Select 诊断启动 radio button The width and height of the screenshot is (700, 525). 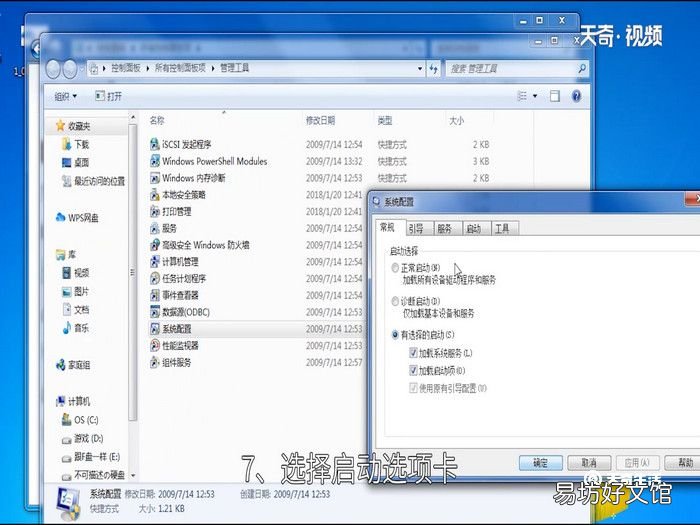click(x=395, y=301)
